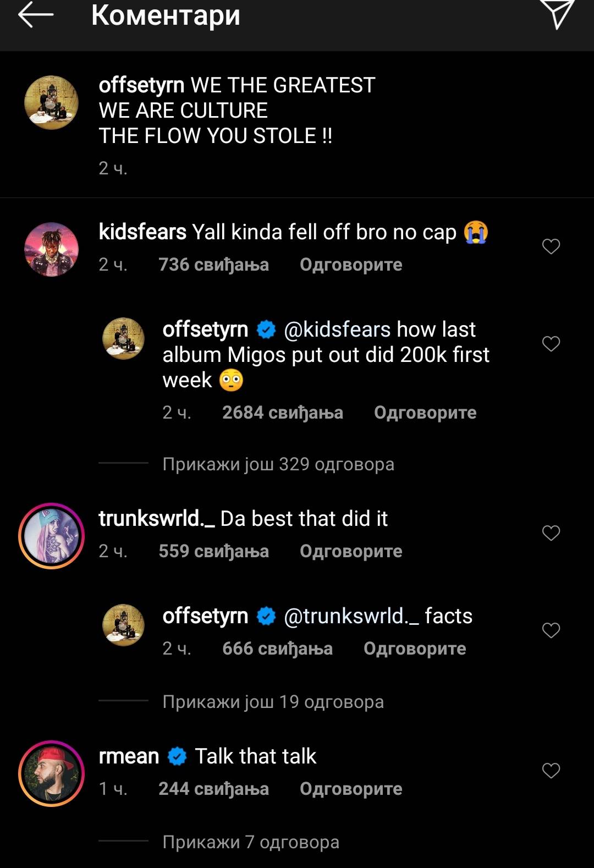
Task: View rmean story avatar
Action: pos(52,773)
